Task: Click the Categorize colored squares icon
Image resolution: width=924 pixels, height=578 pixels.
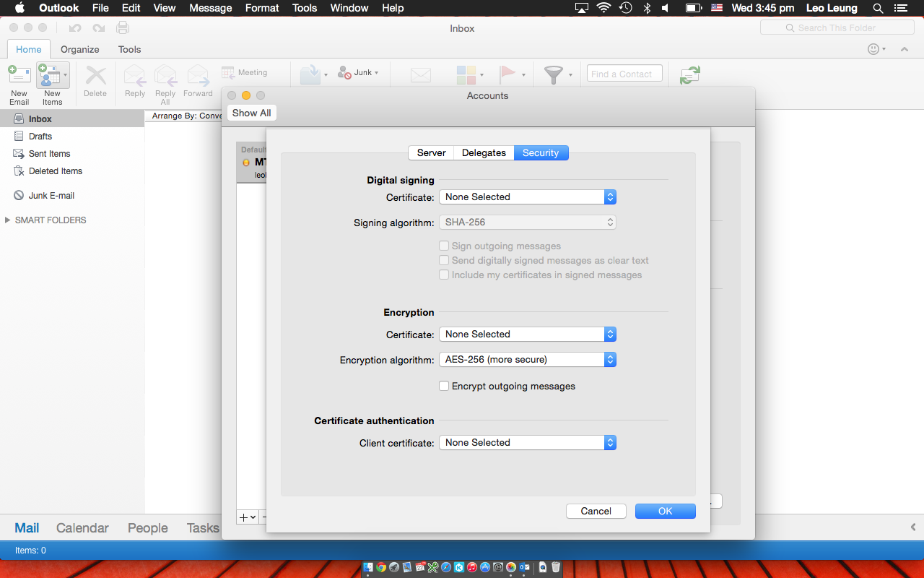Action: (466, 75)
